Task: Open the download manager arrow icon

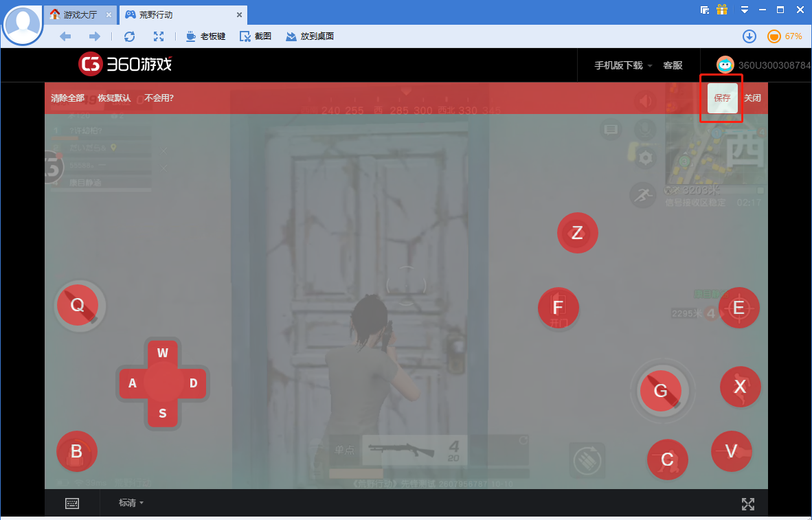Action: [749, 36]
